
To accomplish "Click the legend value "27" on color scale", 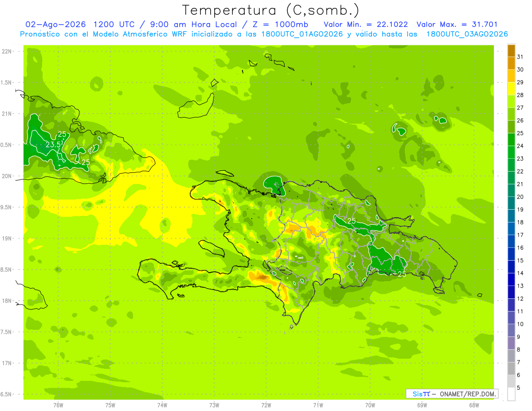I will coord(520,108).
